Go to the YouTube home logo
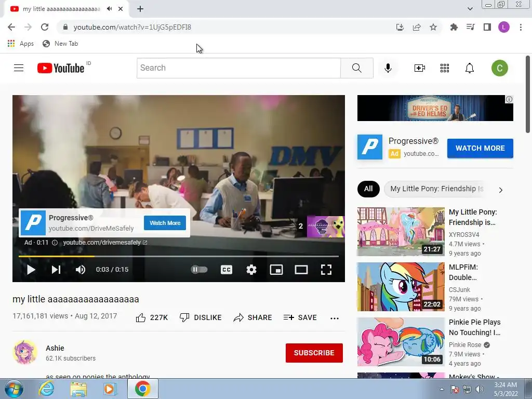Viewport: 532px width, 399px height. click(61, 68)
